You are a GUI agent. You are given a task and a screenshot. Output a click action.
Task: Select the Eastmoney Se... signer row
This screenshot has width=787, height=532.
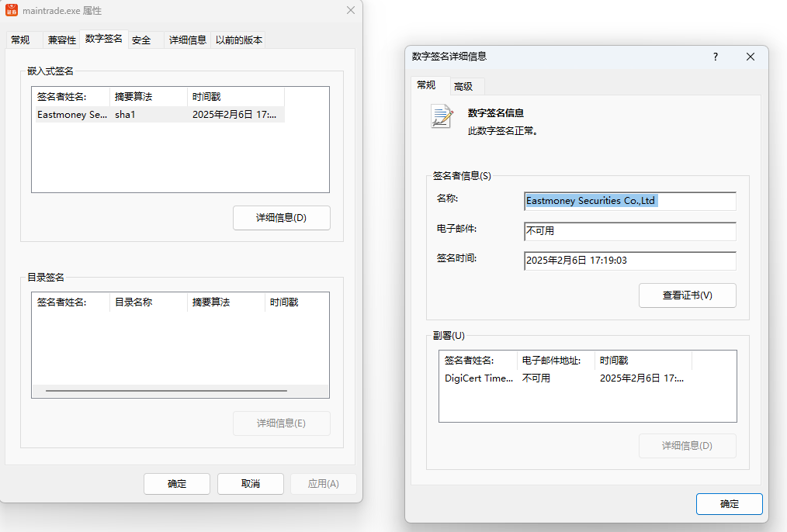(158, 114)
